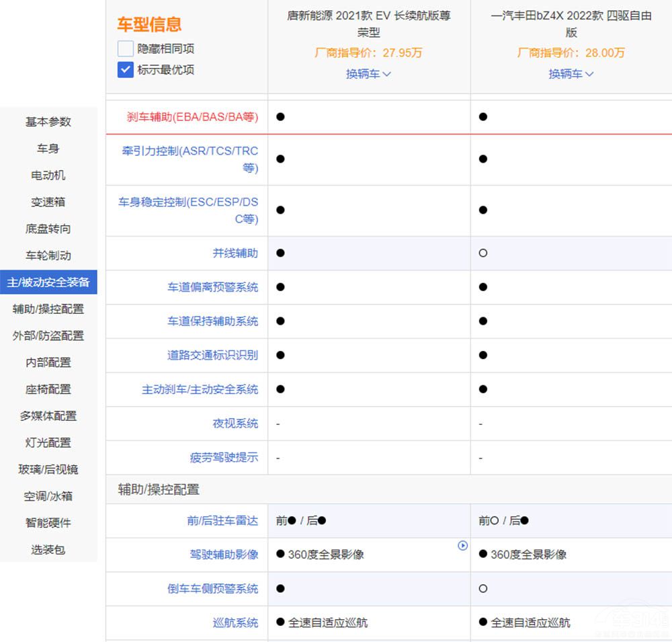Select 基本参数 in the sidebar
672x642 pixels.
pyautogui.click(x=48, y=122)
